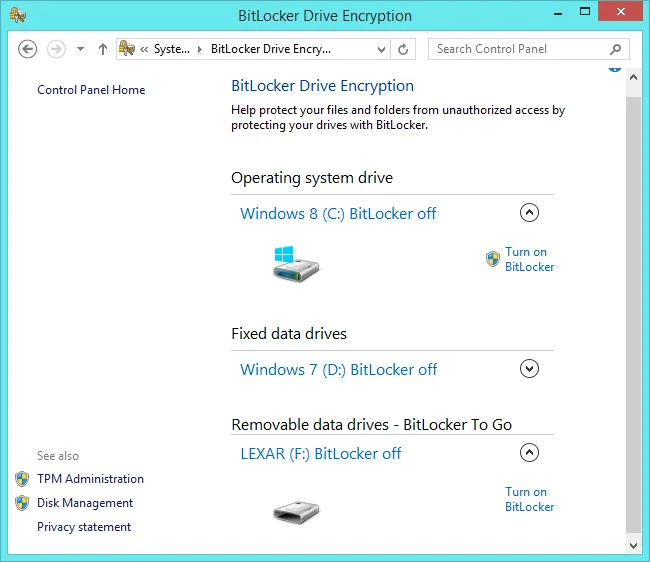Viewport: 650px width, 562px height.
Task: Open Disk Management link
Action: coord(85,503)
